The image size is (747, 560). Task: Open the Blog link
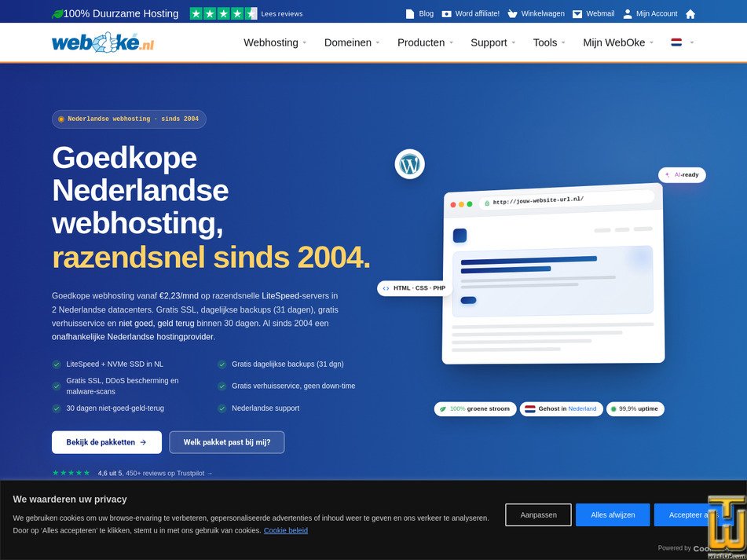click(x=427, y=14)
